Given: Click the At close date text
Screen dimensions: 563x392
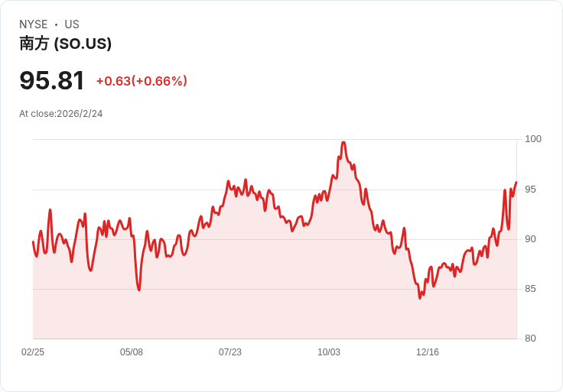Looking at the screenshot, I should (61, 114).
